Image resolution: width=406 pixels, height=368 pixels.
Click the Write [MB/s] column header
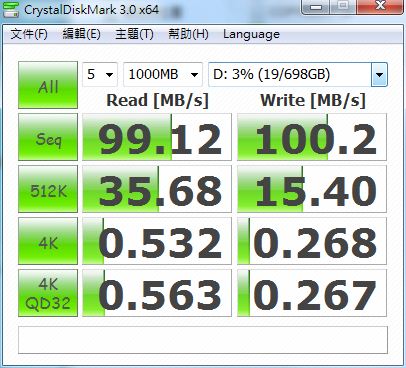313,100
